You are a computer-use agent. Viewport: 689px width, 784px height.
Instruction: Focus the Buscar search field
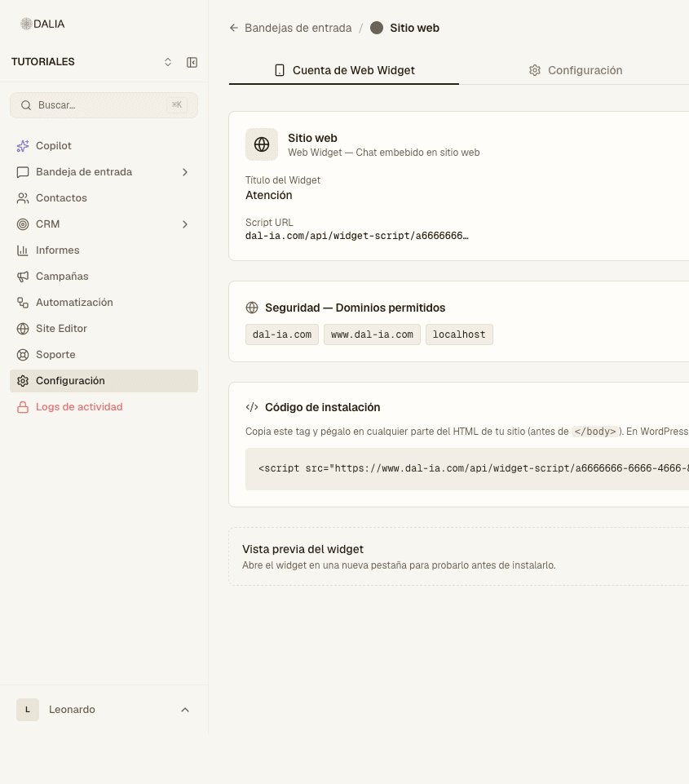[104, 105]
